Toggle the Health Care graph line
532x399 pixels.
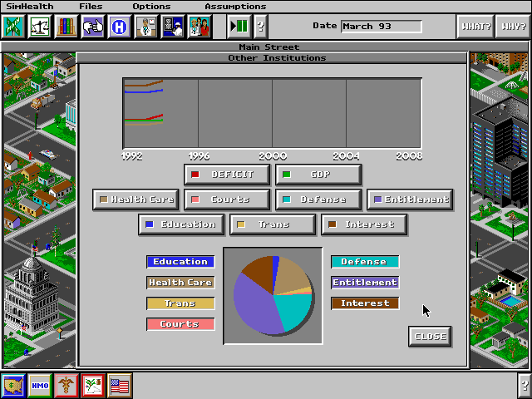coord(135,199)
